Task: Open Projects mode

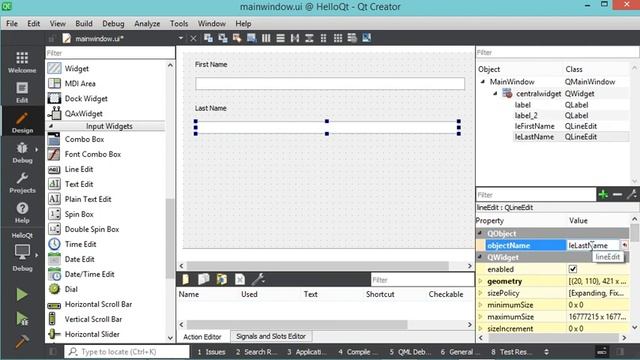Action: tap(22, 182)
